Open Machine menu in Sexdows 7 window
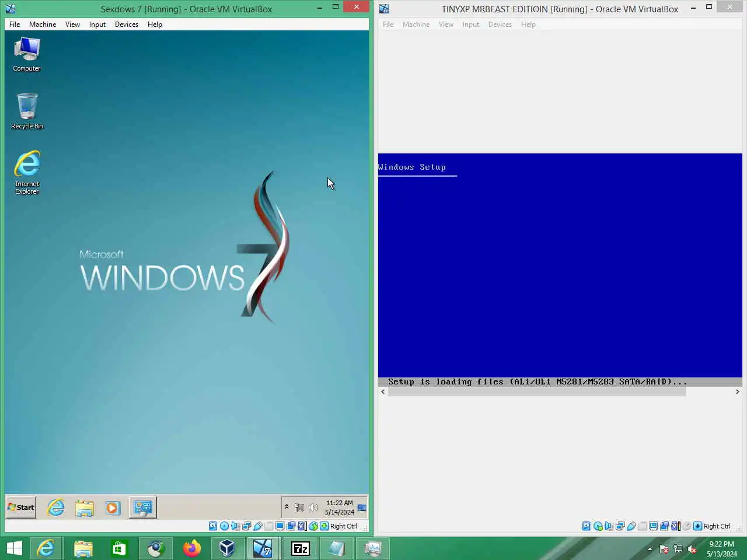 (43, 24)
